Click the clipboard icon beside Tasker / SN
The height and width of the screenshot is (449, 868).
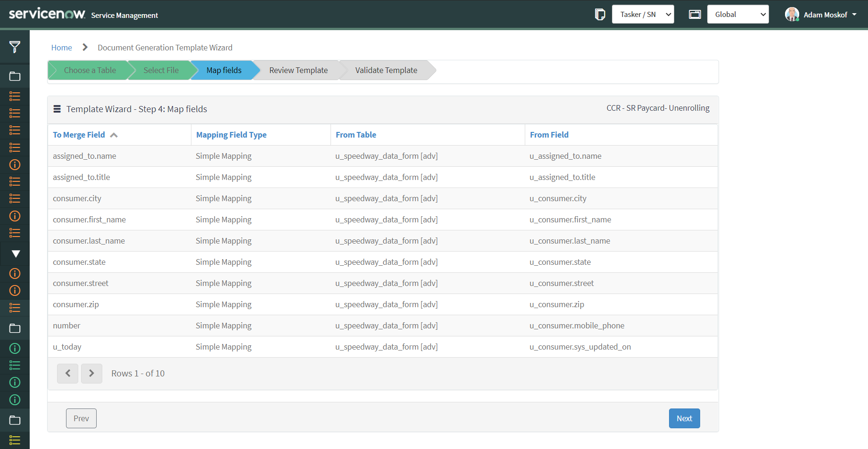pyautogui.click(x=600, y=15)
